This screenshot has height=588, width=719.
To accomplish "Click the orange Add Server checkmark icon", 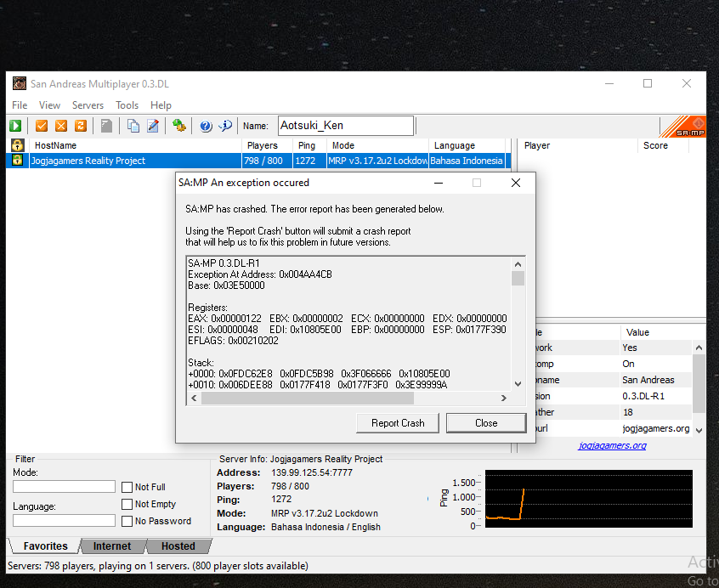I will (x=42, y=126).
